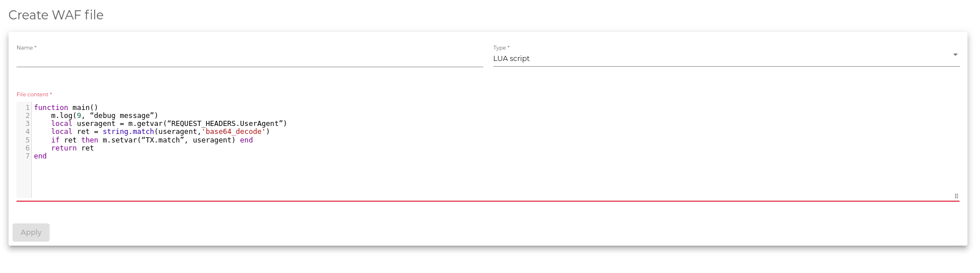Click the m.setvar call on line 5
This screenshot has height=273, width=980.
[169, 140]
